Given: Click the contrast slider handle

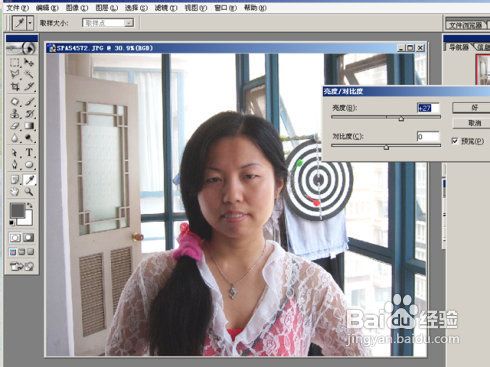Looking at the screenshot, I should 386,147.
